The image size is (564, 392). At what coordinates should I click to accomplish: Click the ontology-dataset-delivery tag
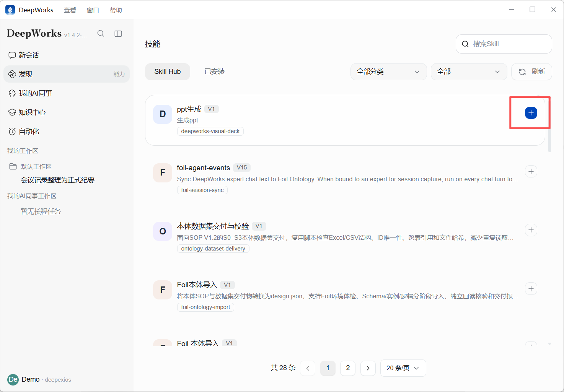click(x=213, y=249)
